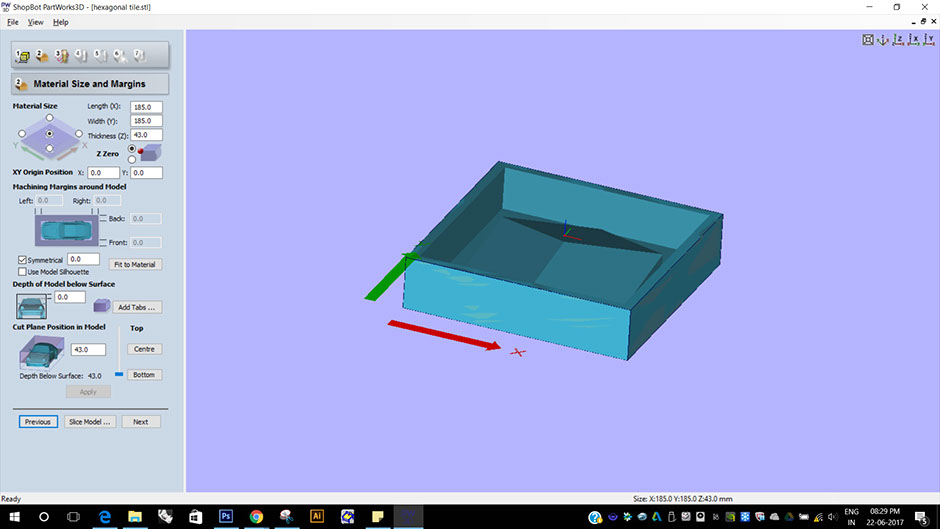Open Slice Model dialog
Image resolution: width=940 pixels, height=529 pixels.
pyautogui.click(x=89, y=422)
